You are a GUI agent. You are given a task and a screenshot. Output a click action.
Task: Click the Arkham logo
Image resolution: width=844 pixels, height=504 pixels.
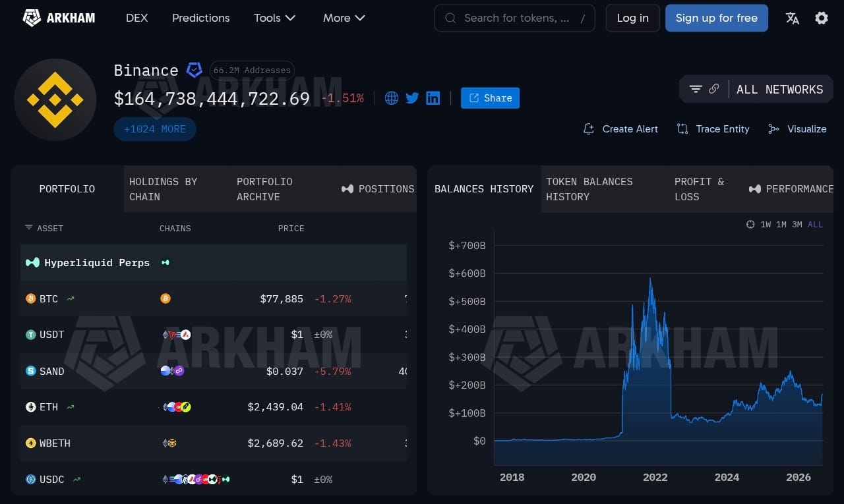(x=59, y=18)
